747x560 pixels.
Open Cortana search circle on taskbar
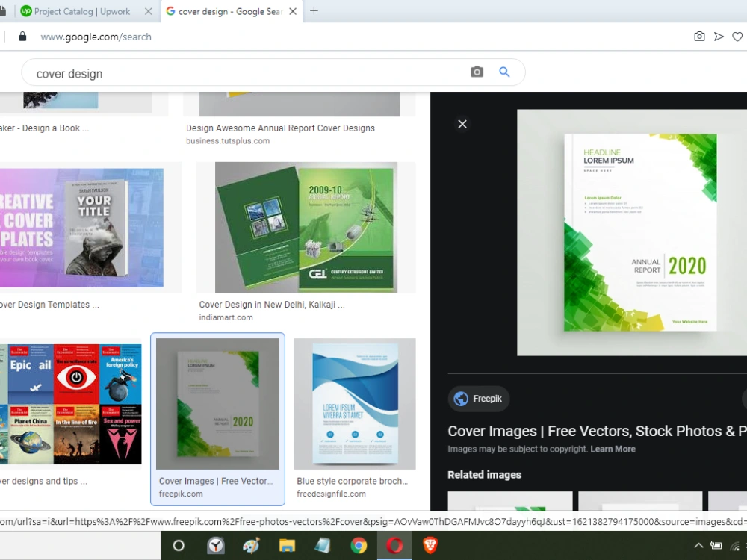coord(179,546)
